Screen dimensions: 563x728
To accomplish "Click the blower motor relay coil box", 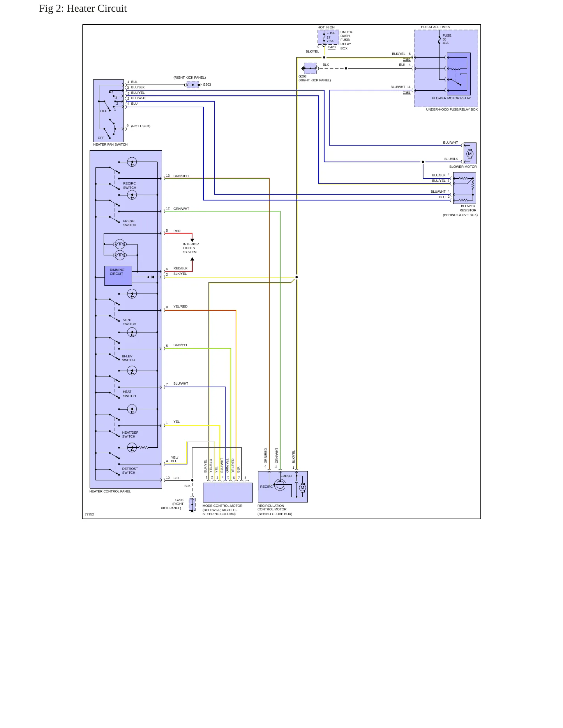I will point(459,74).
